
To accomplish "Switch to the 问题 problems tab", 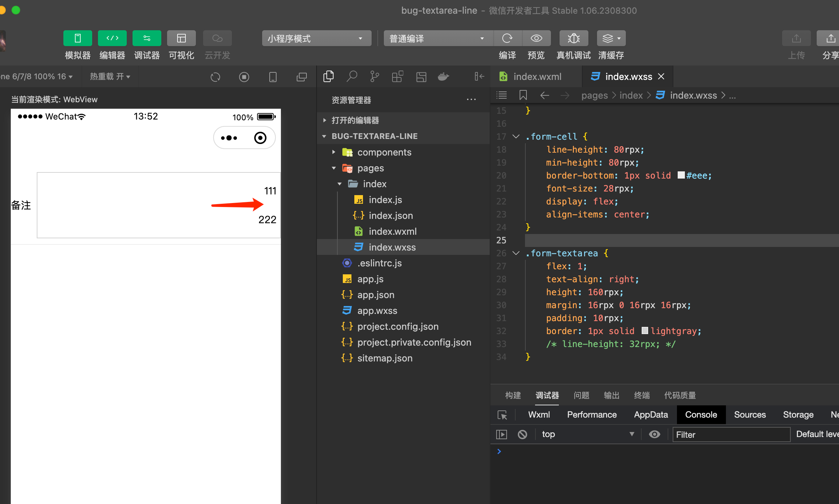I will pyautogui.click(x=581, y=395).
